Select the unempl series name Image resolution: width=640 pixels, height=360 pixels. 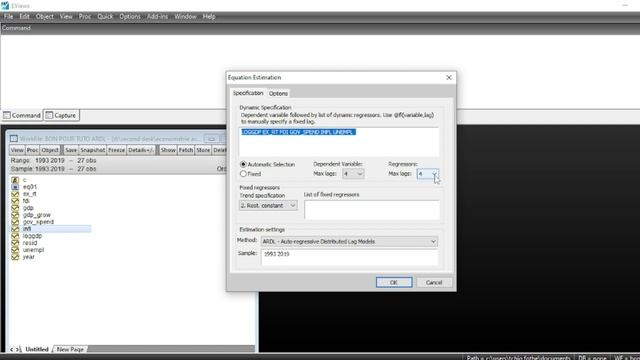(x=33, y=250)
